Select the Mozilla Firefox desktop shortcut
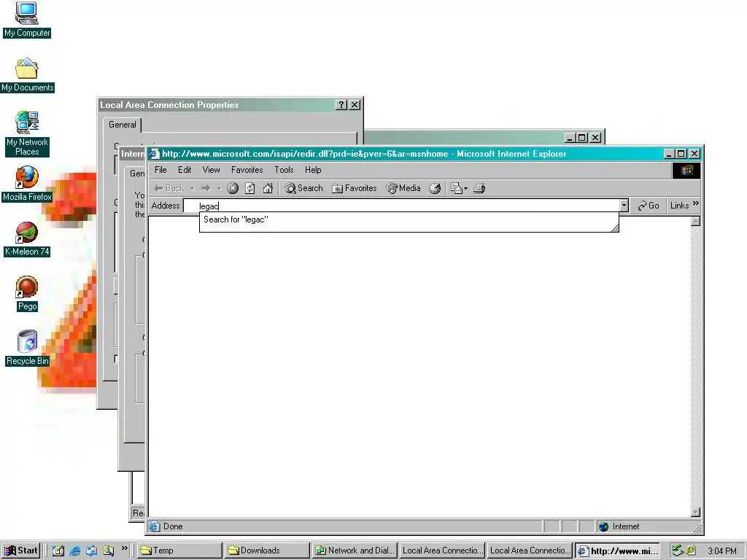Screen dimensions: 747x560 tap(27, 184)
